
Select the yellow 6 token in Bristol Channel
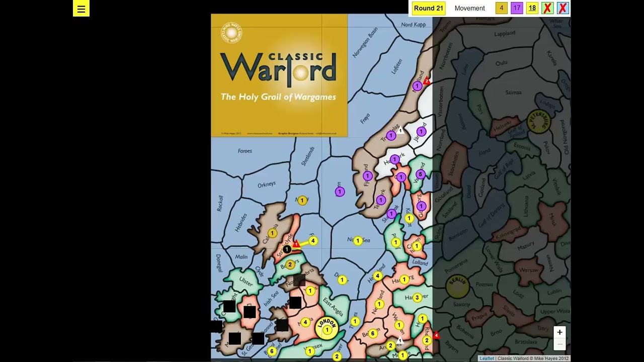point(272,351)
